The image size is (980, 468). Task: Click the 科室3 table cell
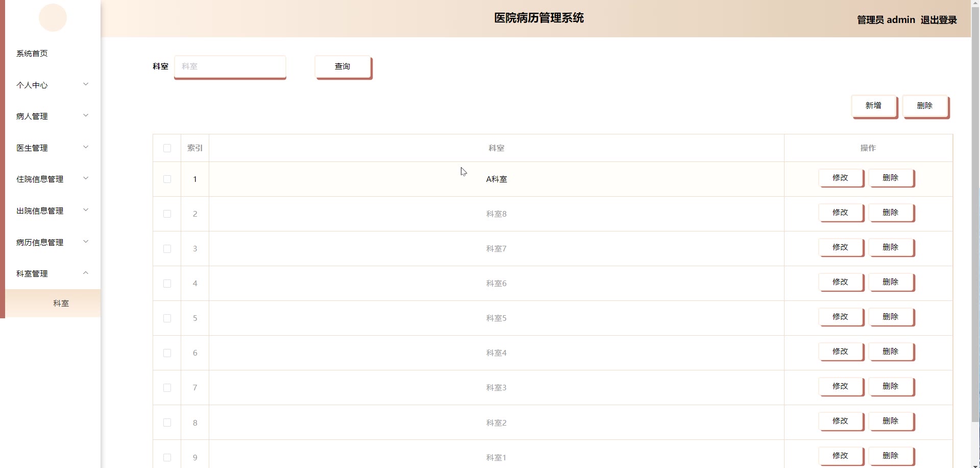[496, 388]
